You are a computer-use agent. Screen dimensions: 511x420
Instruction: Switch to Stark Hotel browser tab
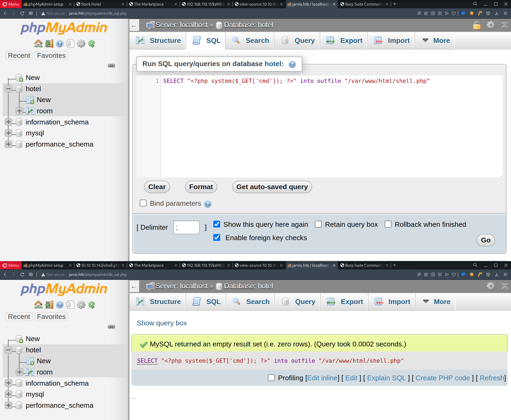pos(100,4)
